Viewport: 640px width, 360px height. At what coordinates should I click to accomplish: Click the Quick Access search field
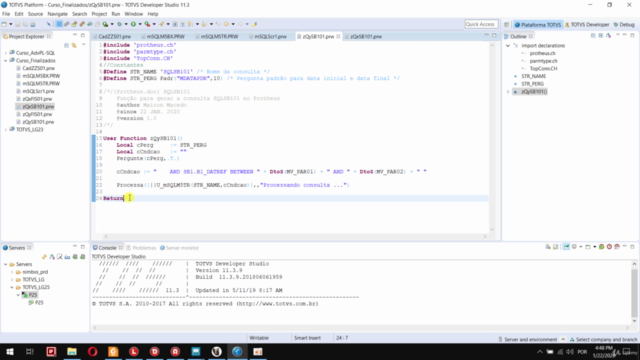pyautogui.click(x=481, y=24)
